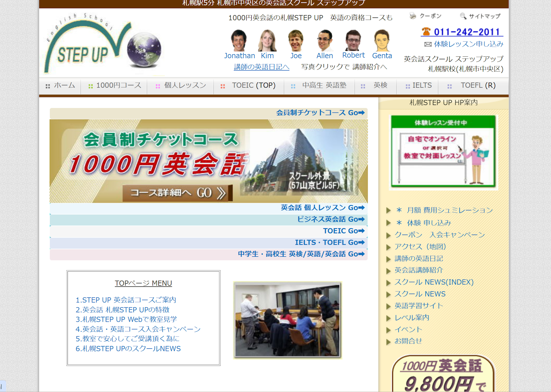Open 6.札幌STEP UPのスクールNEWS

click(x=128, y=349)
